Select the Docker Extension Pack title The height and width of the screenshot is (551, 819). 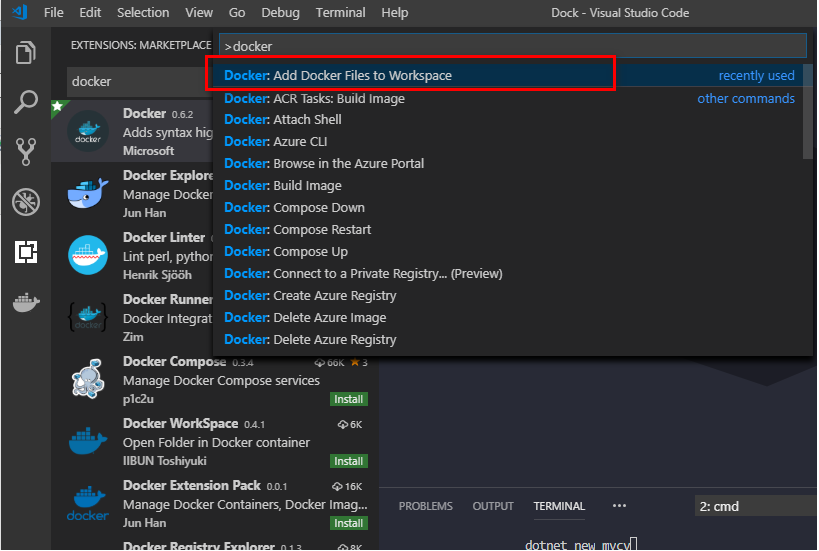[x=192, y=485]
